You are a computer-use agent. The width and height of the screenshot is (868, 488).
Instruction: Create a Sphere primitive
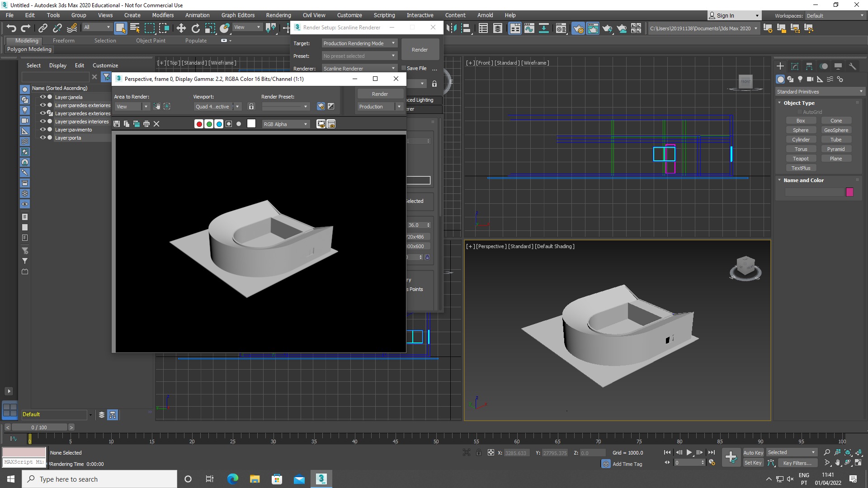tap(801, 130)
